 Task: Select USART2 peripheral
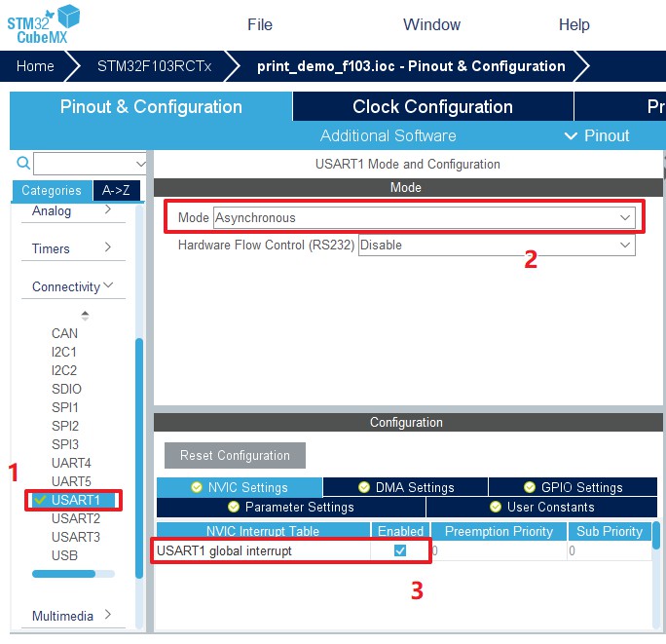pyautogui.click(x=76, y=518)
